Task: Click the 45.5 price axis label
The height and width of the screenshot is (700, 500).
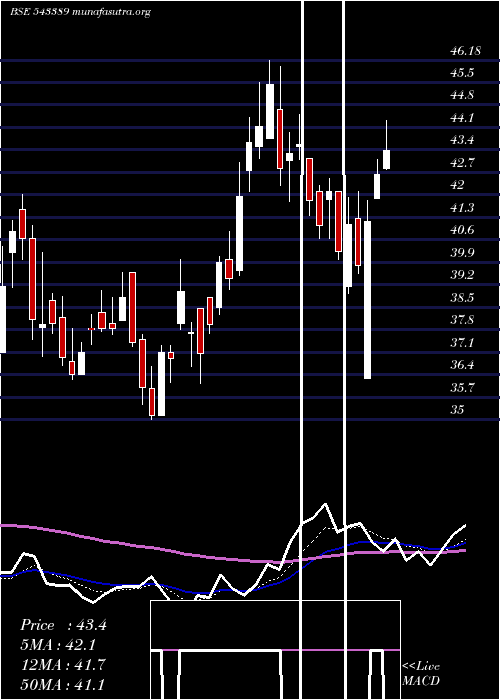Action: click(462, 73)
